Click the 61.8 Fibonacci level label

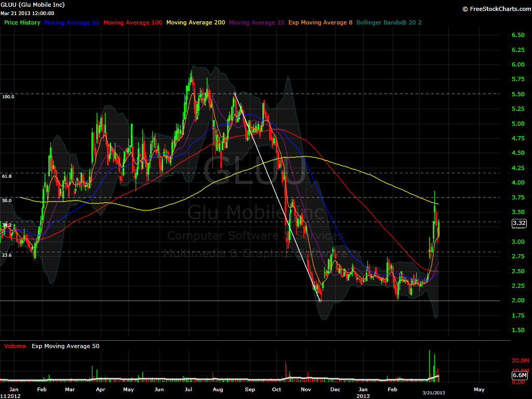click(x=7, y=176)
